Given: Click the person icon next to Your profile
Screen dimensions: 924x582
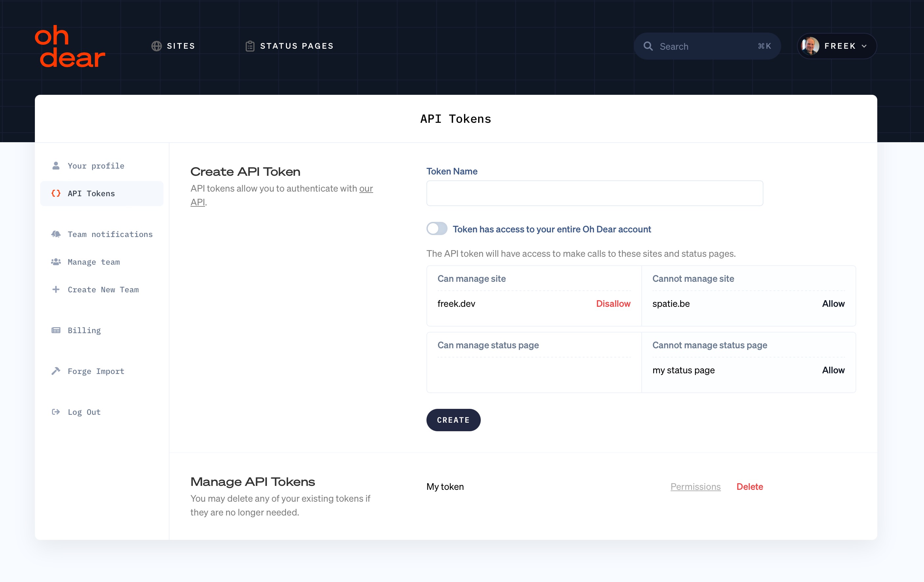Looking at the screenshot, I should point(56,166).
